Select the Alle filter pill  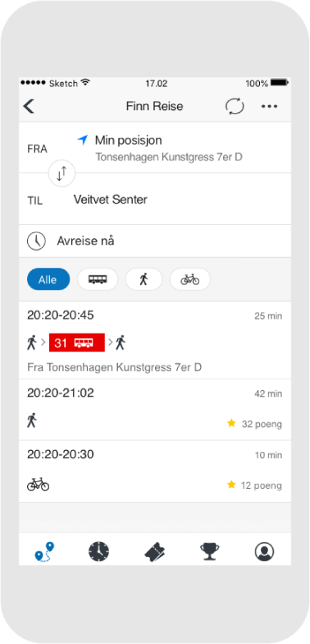(x=48, y=279)
